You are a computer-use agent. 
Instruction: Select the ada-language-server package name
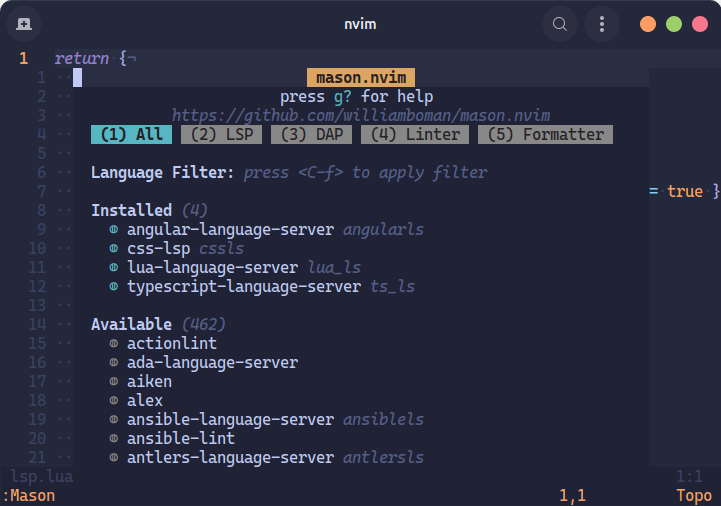pyautogui.click(x=212, y=362)
